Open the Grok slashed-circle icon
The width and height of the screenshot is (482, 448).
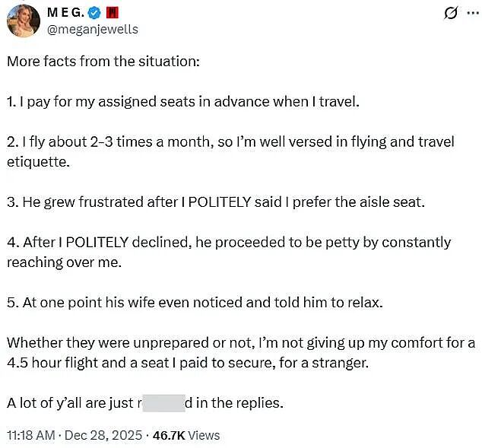coord(451,13)
